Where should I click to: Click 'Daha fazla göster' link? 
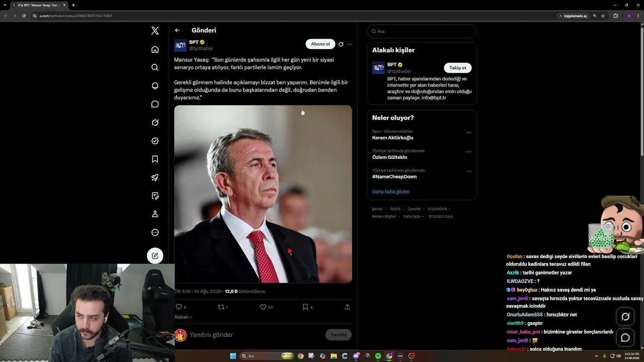pos(391,192)
